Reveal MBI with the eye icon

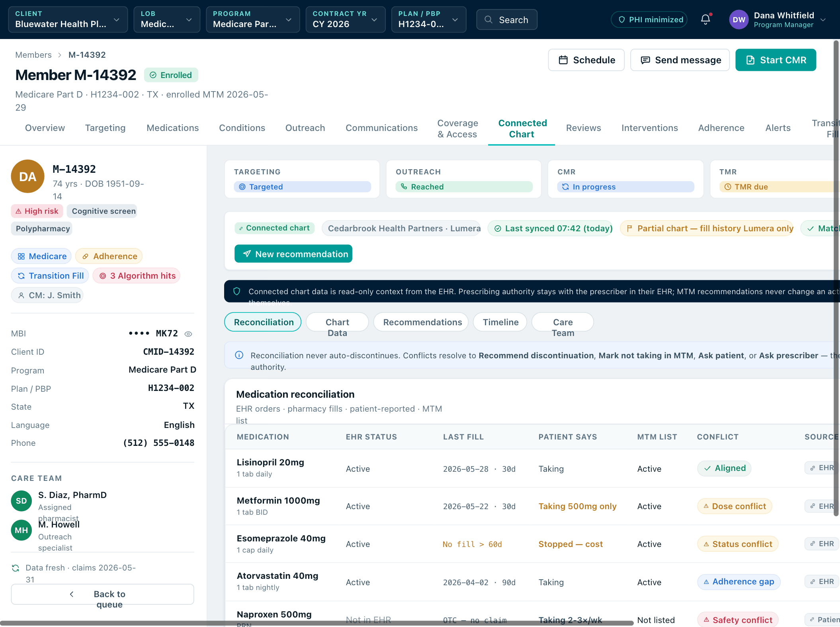[188, 334]
